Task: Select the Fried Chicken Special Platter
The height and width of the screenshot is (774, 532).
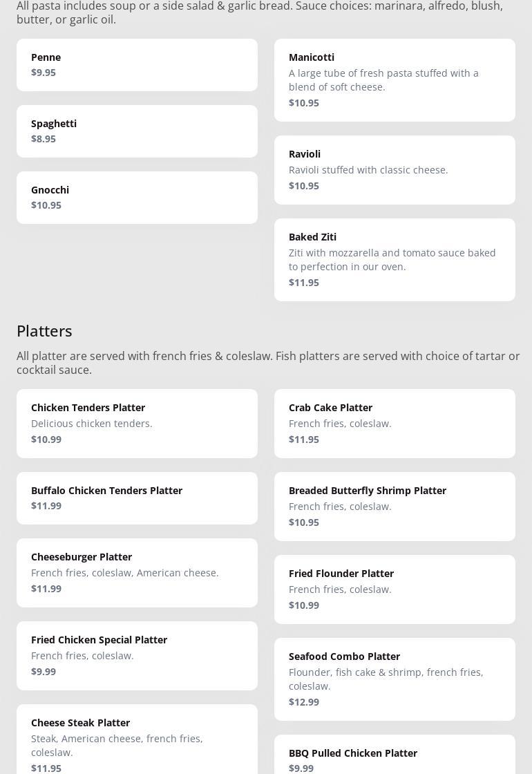Action: 137,656
